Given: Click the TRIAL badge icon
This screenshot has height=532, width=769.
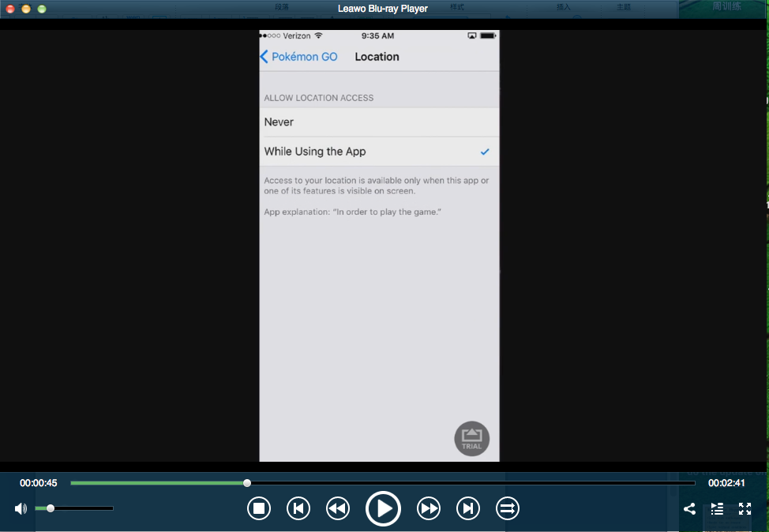Looking at the screenshot, I should (x=472, y=438).
